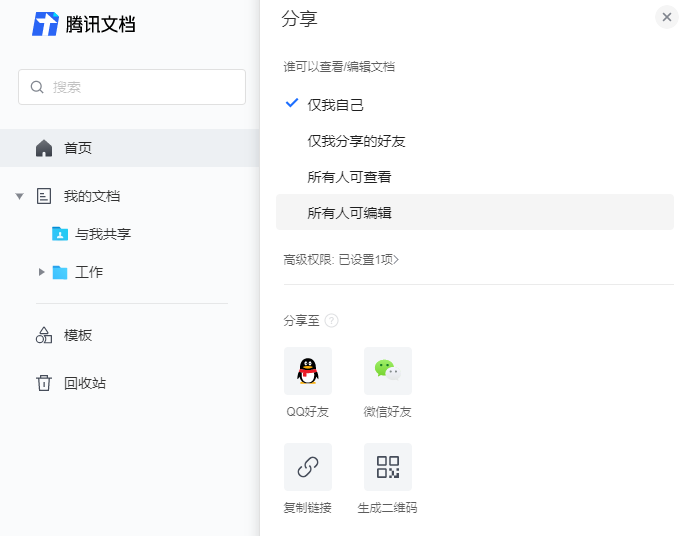
Task: Select the 仅我分享的好友 permission option
Action: coord(356,141)
